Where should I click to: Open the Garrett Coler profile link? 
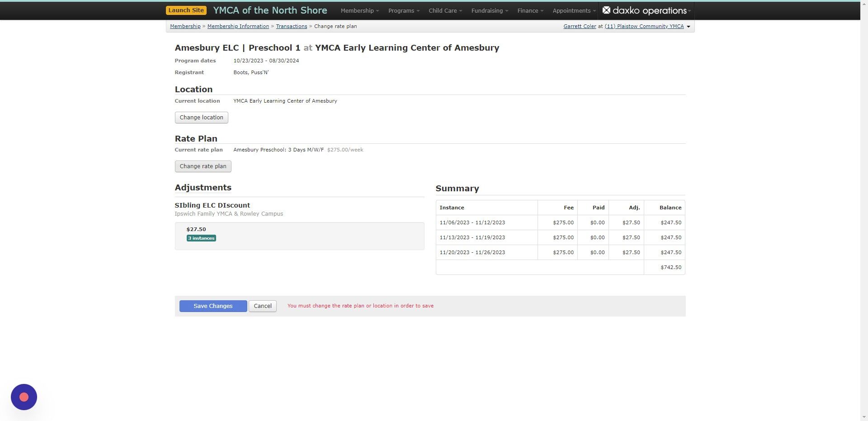coord(580,26)
